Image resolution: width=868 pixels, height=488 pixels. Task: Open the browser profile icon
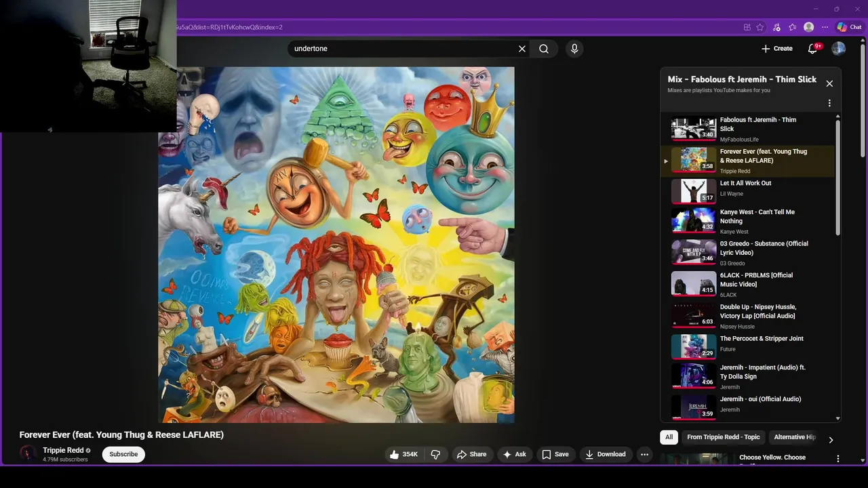click(809, 27)
